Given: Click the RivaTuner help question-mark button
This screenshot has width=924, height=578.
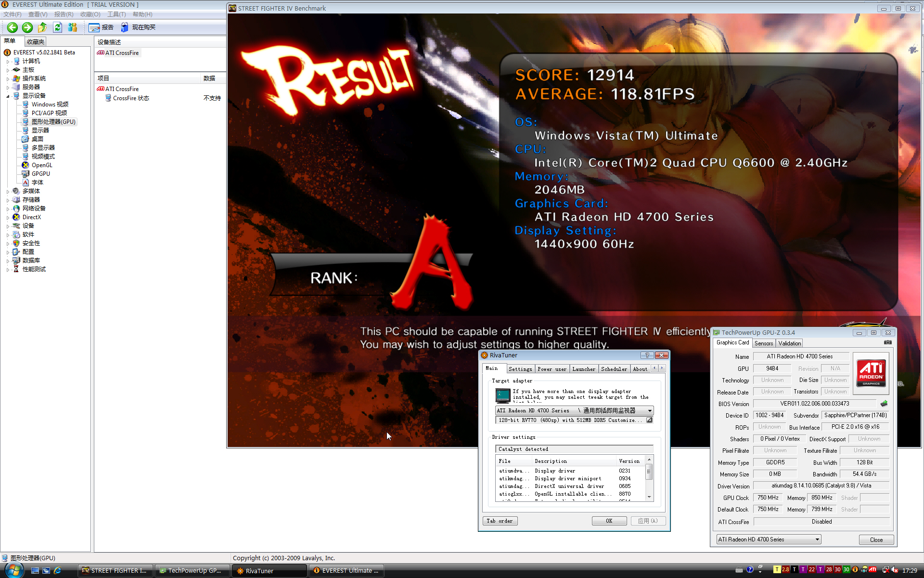Looking at the screenshot, I should (647, 355).
